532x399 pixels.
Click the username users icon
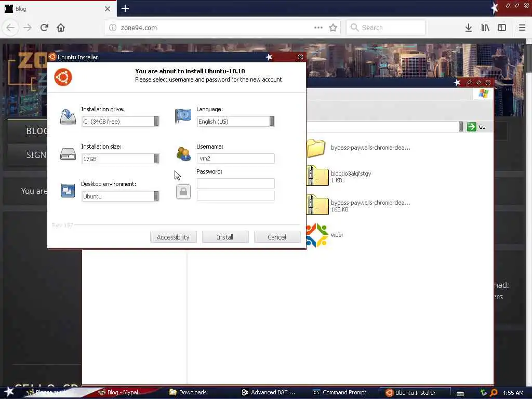(183, 154)
